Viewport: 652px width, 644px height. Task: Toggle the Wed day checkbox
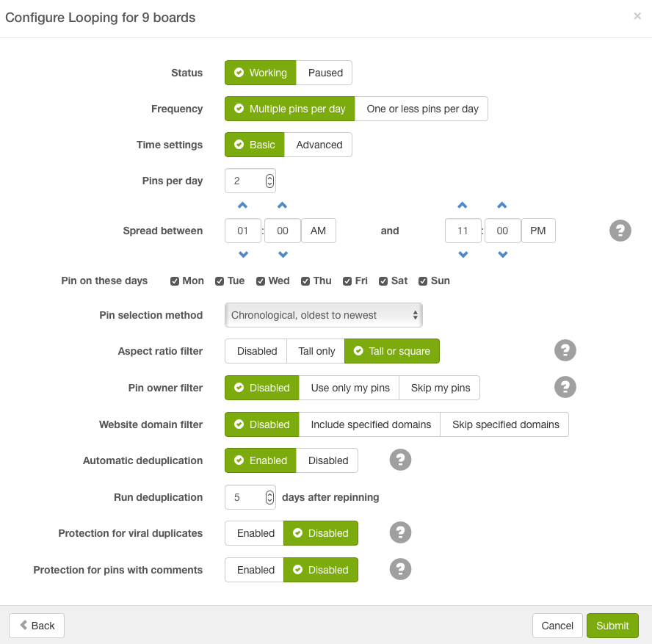coord(261,281)
